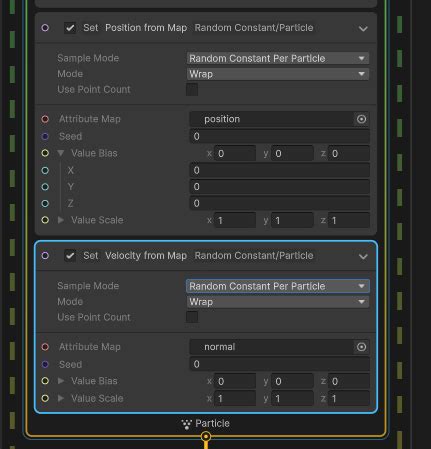Open object picker for position Attribute Map

click(x=361, y=119)
